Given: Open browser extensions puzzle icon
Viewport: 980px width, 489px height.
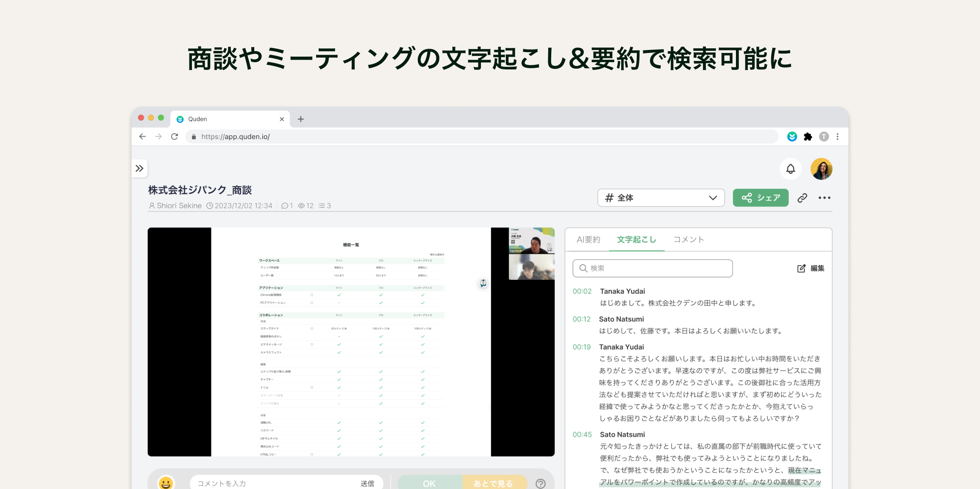Looking at the screenshot, I should click(x=808, y=136).
